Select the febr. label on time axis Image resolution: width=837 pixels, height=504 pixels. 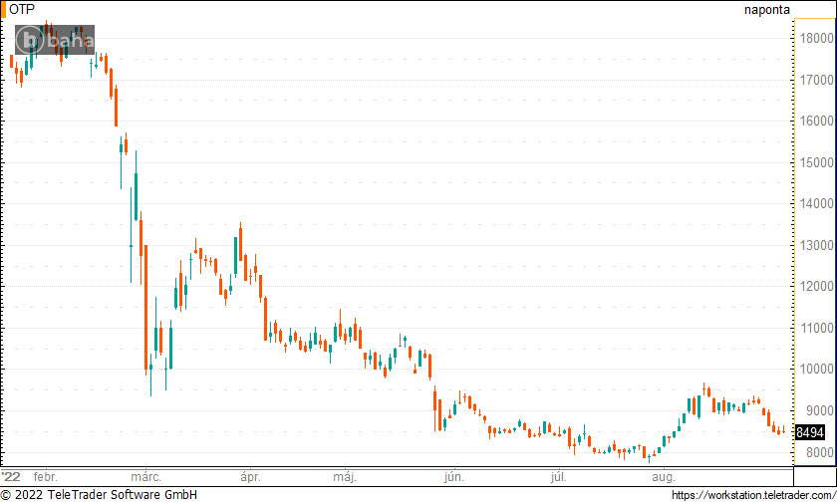click(46, 476)
